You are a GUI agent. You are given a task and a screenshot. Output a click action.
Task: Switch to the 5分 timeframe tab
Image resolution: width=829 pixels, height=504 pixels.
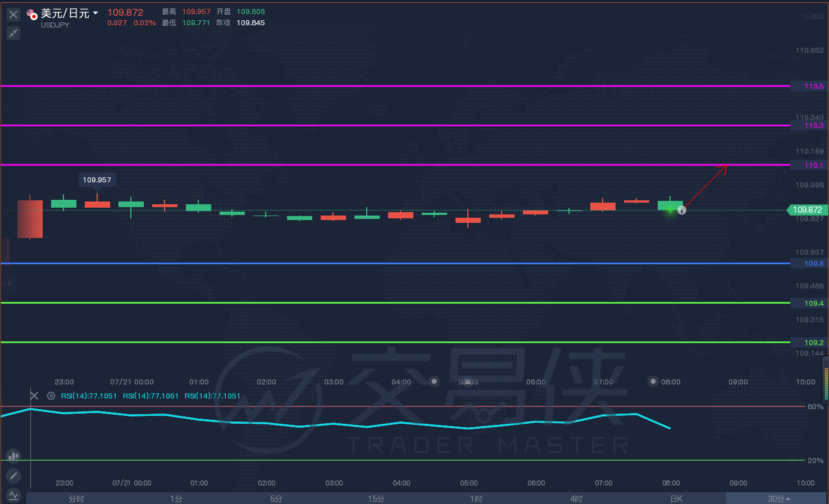(276, 498)
